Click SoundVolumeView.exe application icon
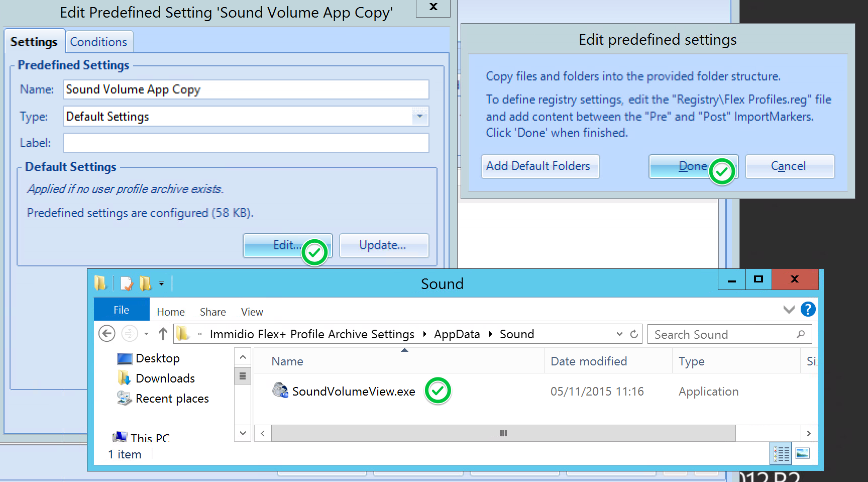The width and height of the screenshot is (868, 482). click(x=280, y=390)
